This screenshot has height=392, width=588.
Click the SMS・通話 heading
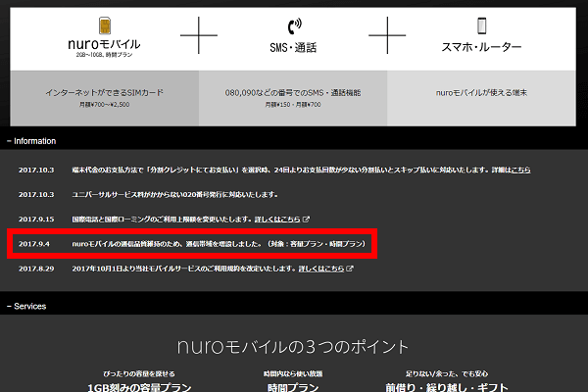coord(293,48)
